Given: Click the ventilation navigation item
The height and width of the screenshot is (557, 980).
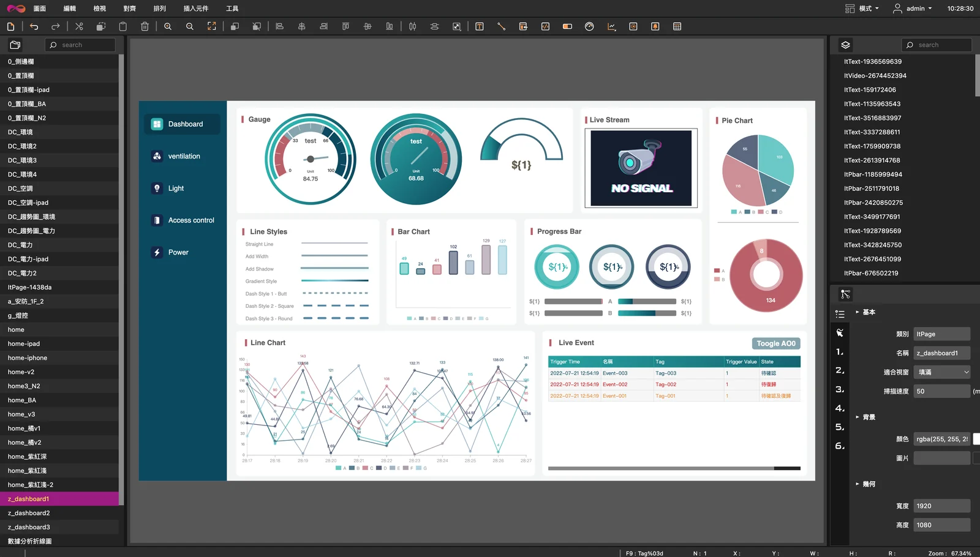Looking at the screenshot, I should point(184,156).
